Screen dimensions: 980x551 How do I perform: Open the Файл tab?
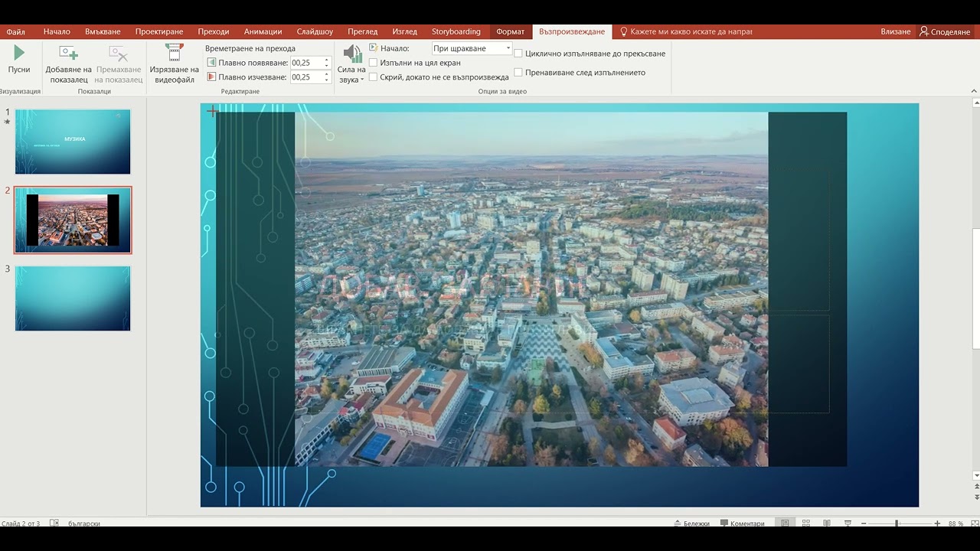click(x=15, y=32)
